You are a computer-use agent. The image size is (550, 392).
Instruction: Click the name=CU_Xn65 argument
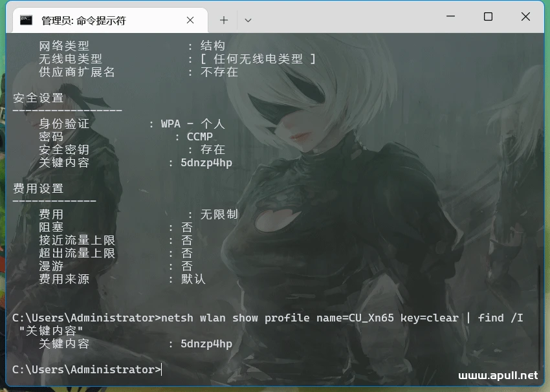(x=355, y=318)
